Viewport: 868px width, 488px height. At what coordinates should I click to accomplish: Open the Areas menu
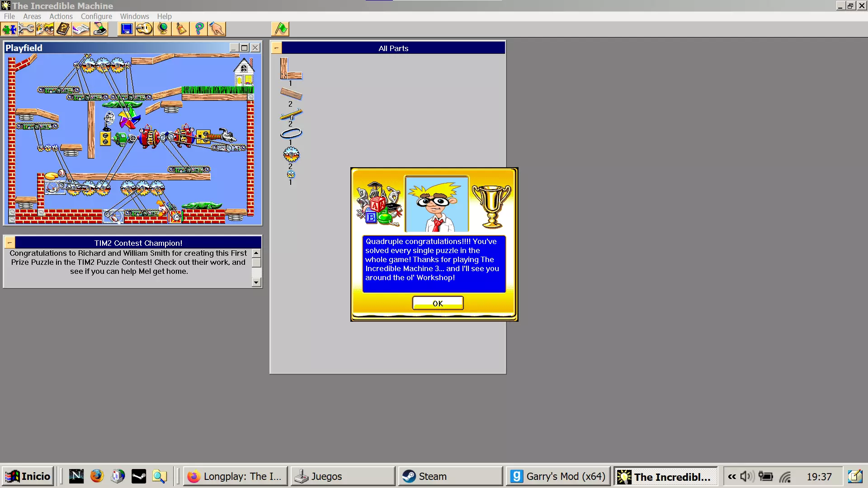[32, 16]
